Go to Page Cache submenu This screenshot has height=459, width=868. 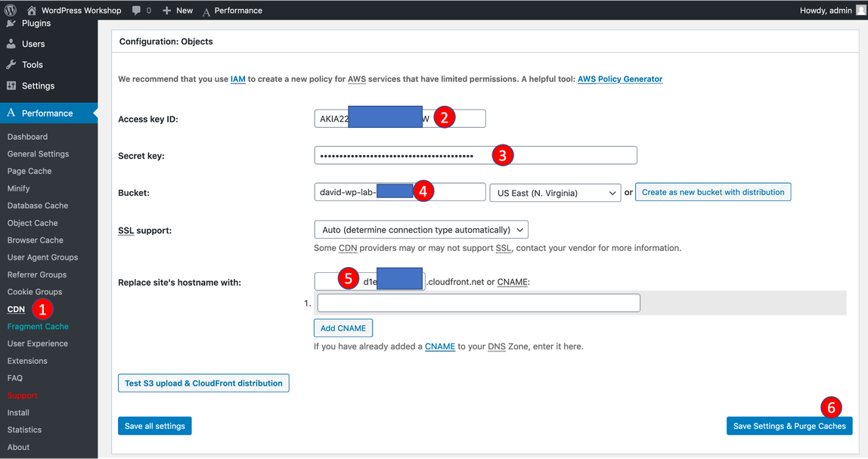click(x=29, y=171)
